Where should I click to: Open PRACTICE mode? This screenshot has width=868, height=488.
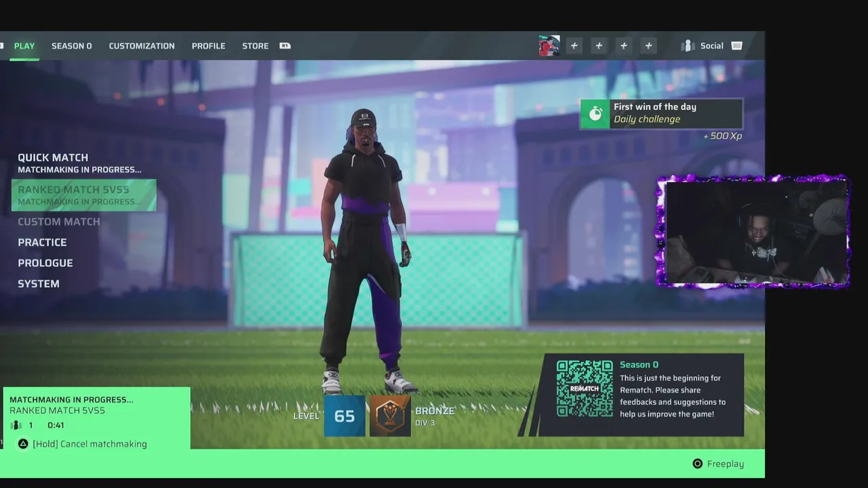pyautogui.click(x=42, y=243)
